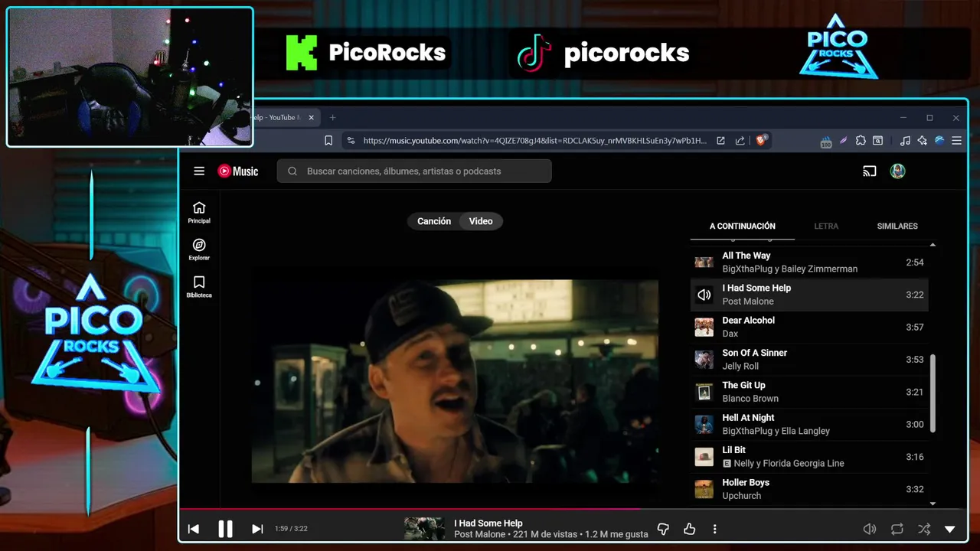Screen dimensions: 980x551
Task: Like I Had Some Help
Action: 689,529
